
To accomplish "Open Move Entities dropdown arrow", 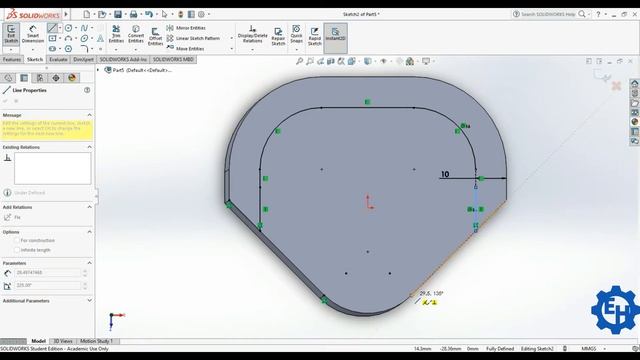I will (232, 49).
